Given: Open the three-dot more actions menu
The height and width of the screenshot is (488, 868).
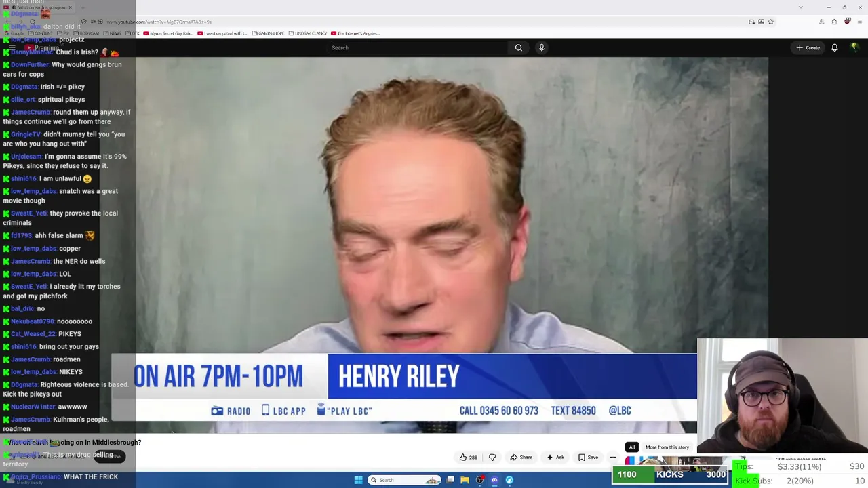Looking at the screenshot, I should tap(613, 457).
